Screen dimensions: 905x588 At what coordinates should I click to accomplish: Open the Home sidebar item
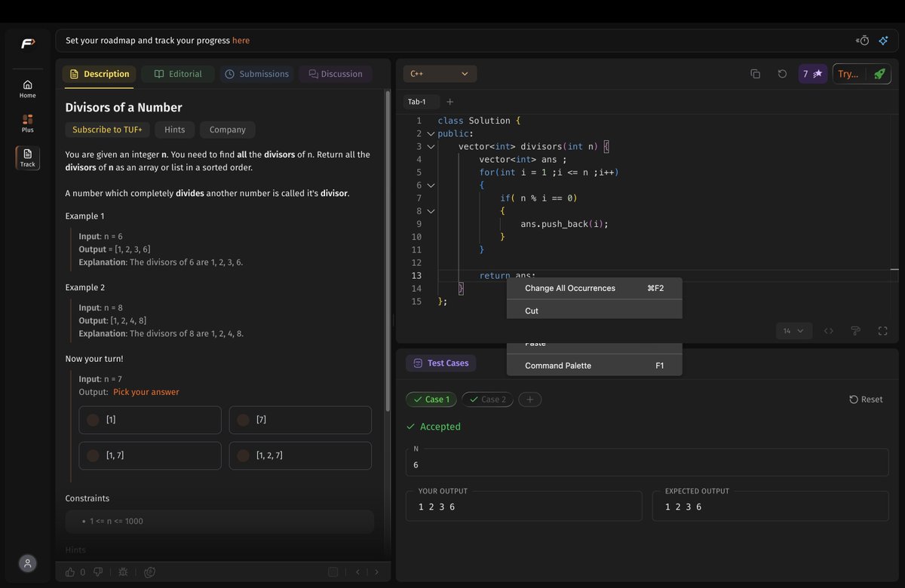(x=27, y=89)
